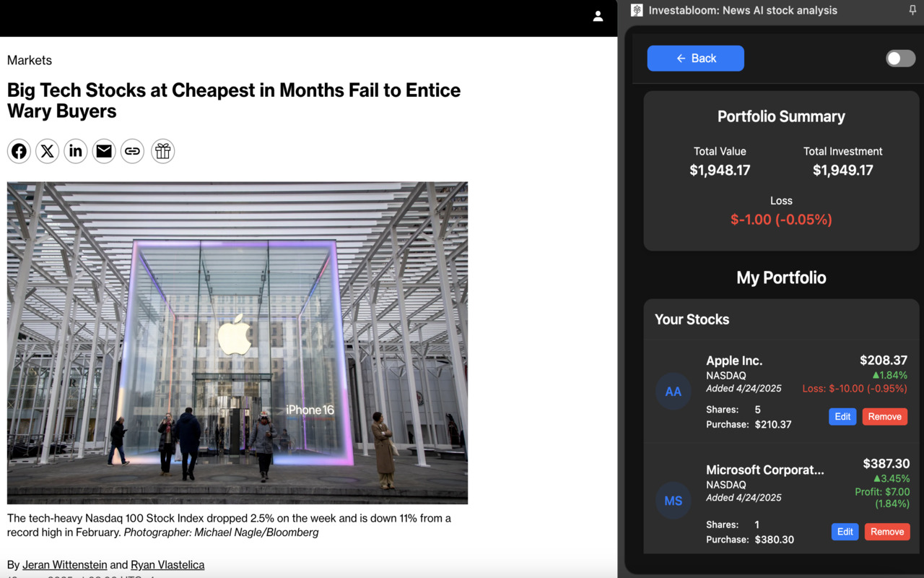Image resolution: width=924 pixels, height=578 pixels.
Task: Open author Jeran Wittenstein's page
Action: point(65,565)
